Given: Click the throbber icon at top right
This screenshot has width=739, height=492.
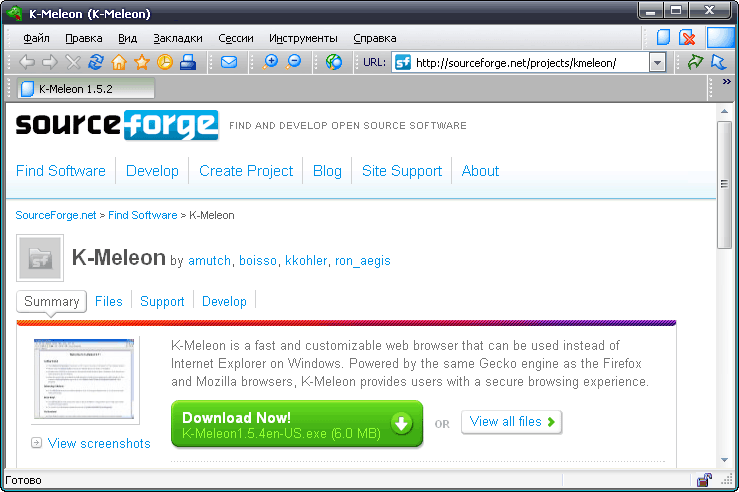Looking at the screenshot, I should pyautogui.click(x=721, y=37).
